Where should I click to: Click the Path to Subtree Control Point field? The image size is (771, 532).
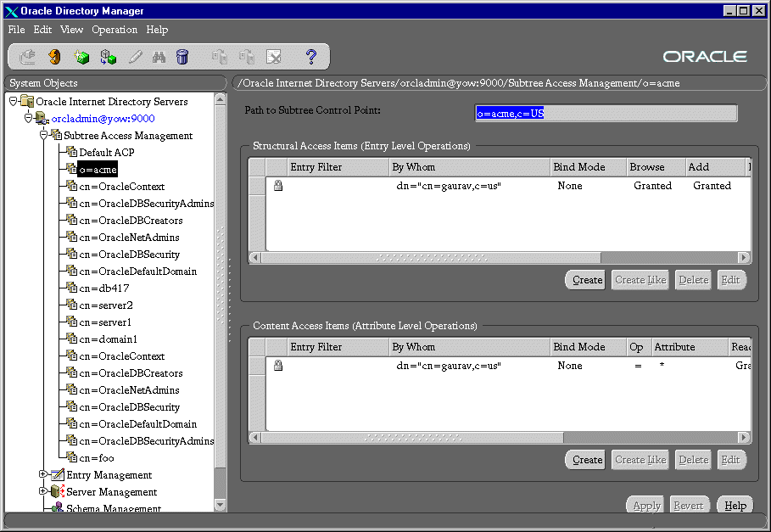click(x=606, y=114)
